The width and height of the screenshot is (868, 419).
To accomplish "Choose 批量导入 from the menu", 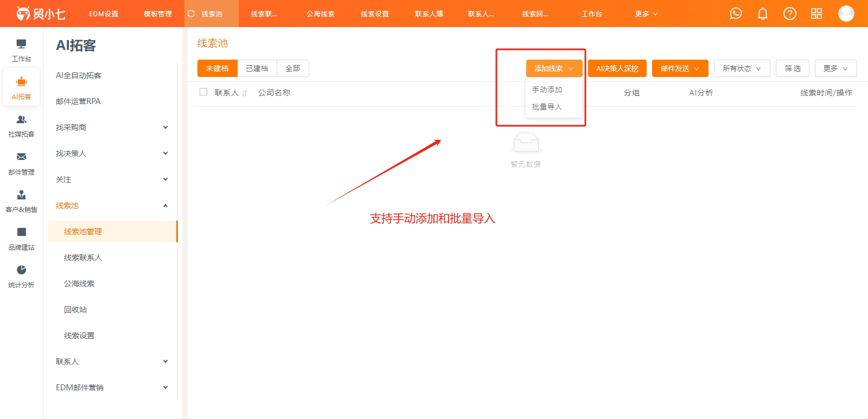I will tap(553, 107).
